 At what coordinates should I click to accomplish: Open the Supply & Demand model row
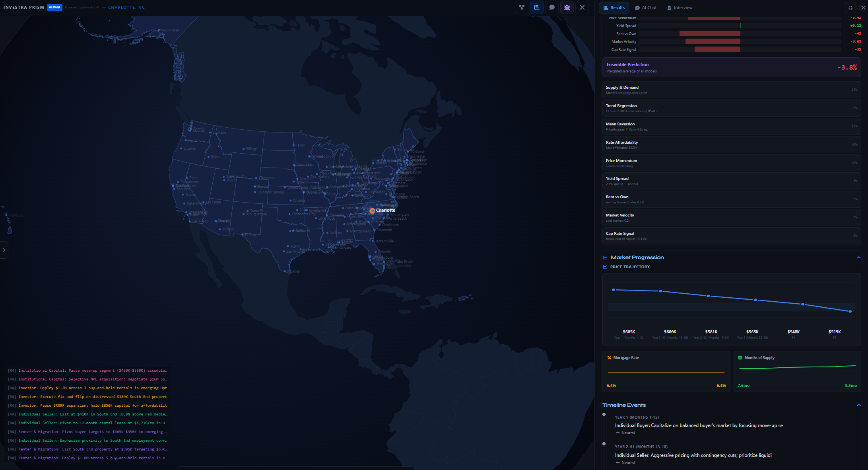pyautogui.click(x=731, y=90)
